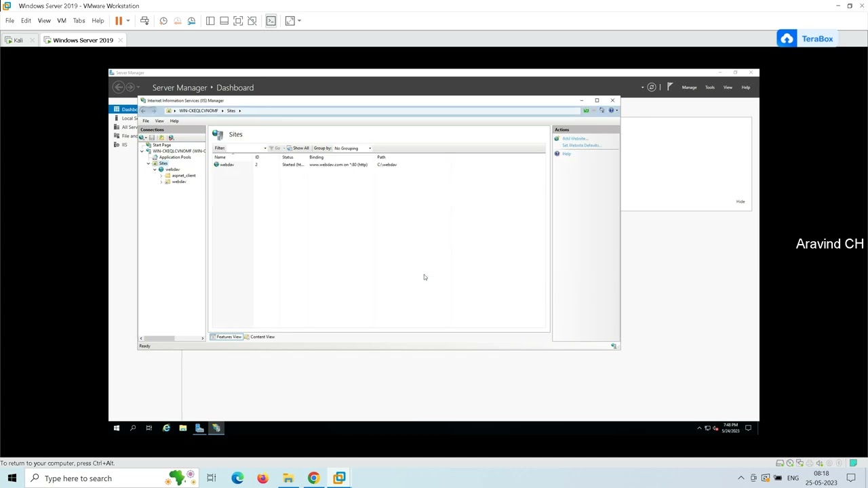The height and width of the screenshot is (488, 868).
Task: Open the VMware Tabs menu
Action: (x=79, y=21)
